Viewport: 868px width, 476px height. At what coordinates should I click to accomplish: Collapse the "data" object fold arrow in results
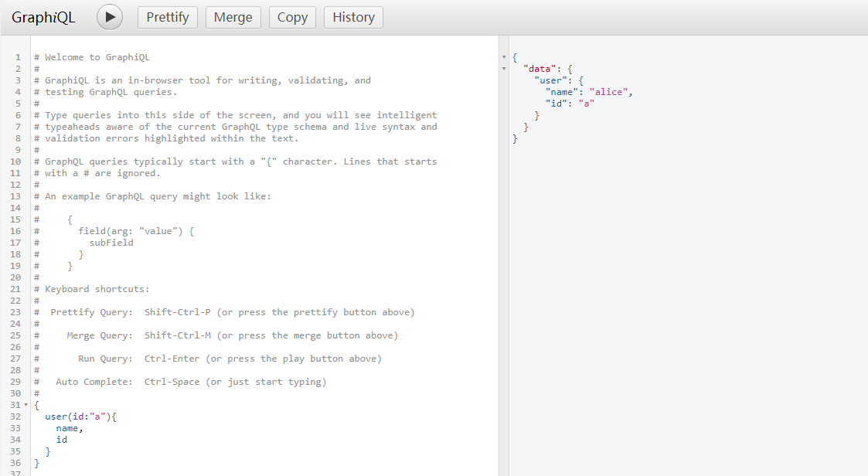click(x=504, y=69)
